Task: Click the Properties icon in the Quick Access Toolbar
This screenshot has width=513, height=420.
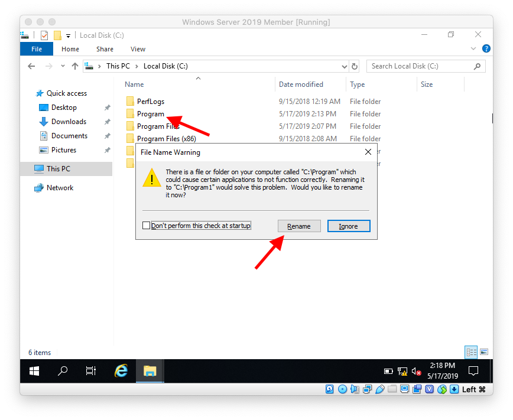Action: (44, 35)
